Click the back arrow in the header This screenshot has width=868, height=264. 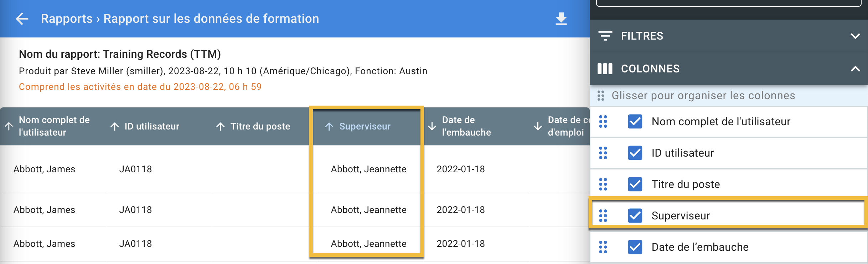[22, 19]
